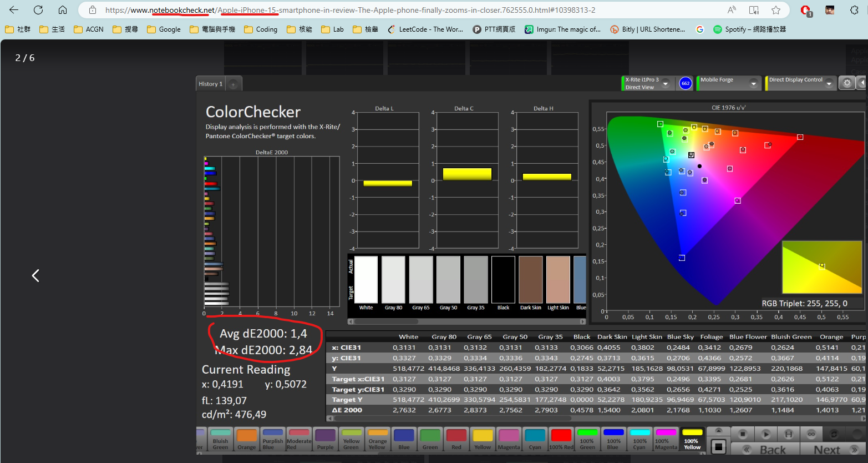The image size is (868, 463).
Task: Expand the Direct Display Control dropdown
Action: click(x=829, y=83)
